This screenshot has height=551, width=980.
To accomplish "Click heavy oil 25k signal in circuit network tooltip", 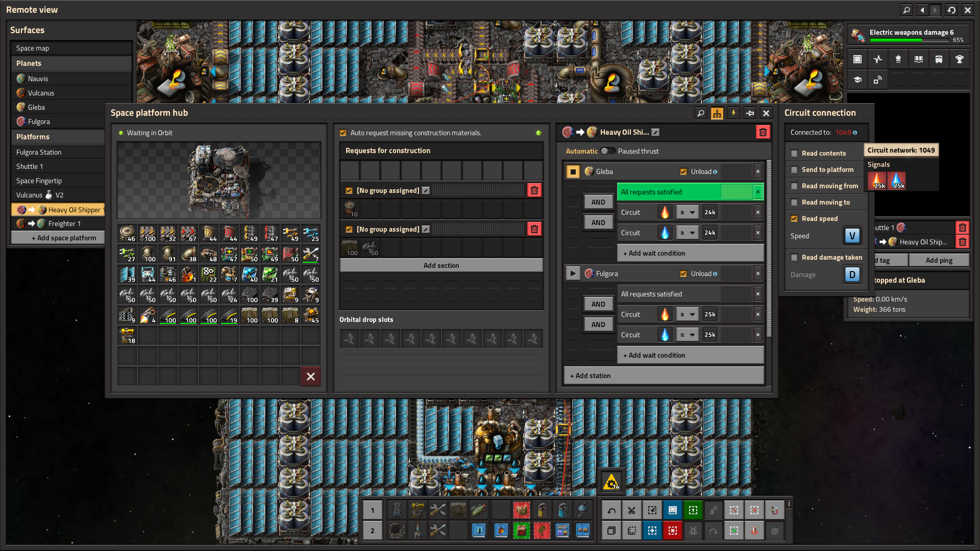I will click(877, 181).
